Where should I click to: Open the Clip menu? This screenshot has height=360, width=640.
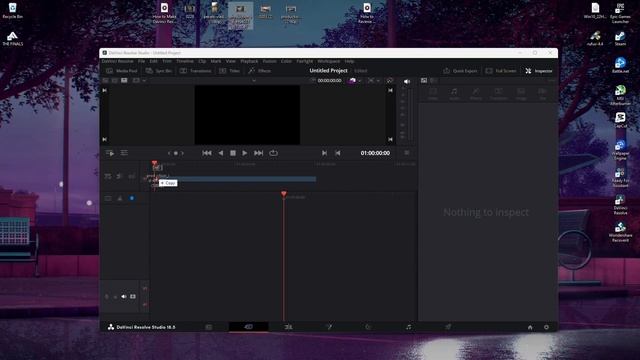202,61
